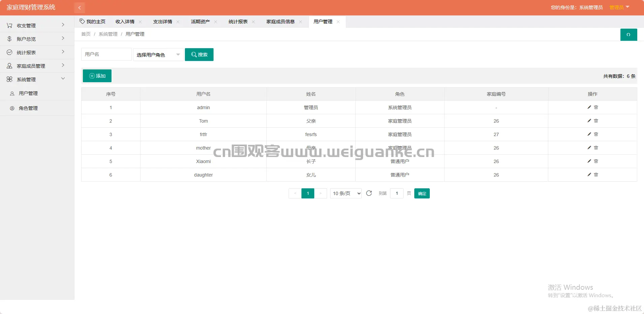Click the 家庭编号 column header

click(x=496, y=94)
